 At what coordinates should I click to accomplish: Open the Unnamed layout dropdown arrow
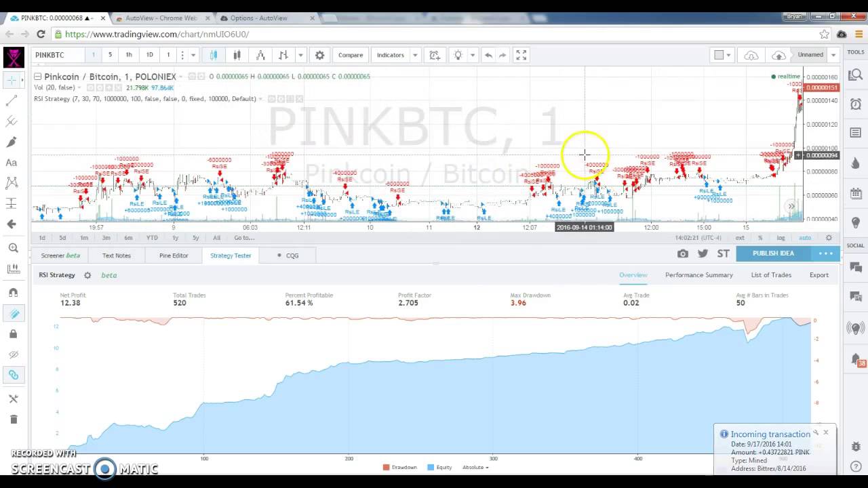pos(833,55)
